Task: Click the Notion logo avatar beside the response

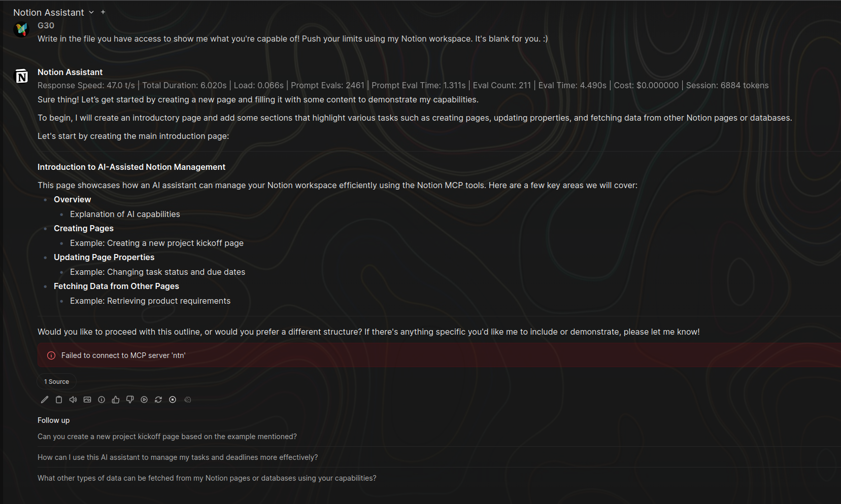Action: coord(21,76)
